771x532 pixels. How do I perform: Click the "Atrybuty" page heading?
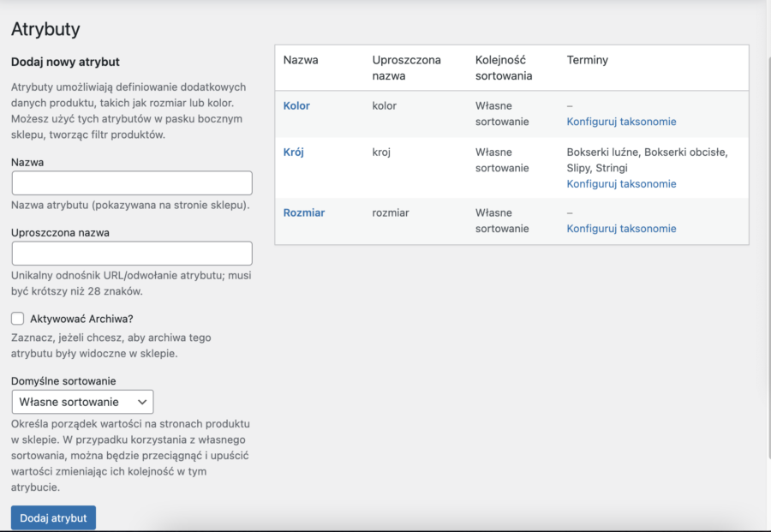[x=45, y=28]
